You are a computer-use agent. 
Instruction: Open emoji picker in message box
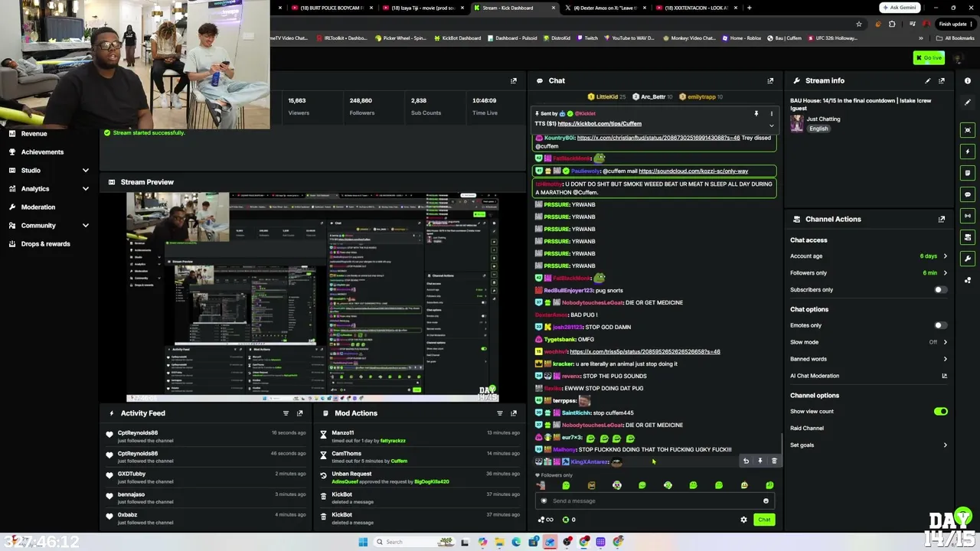[x=766, y=501]
